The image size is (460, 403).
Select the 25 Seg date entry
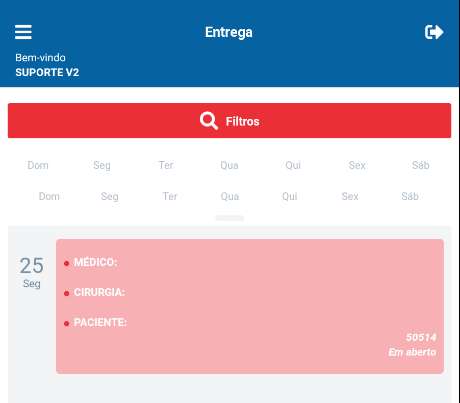click(x=32, y=272)
